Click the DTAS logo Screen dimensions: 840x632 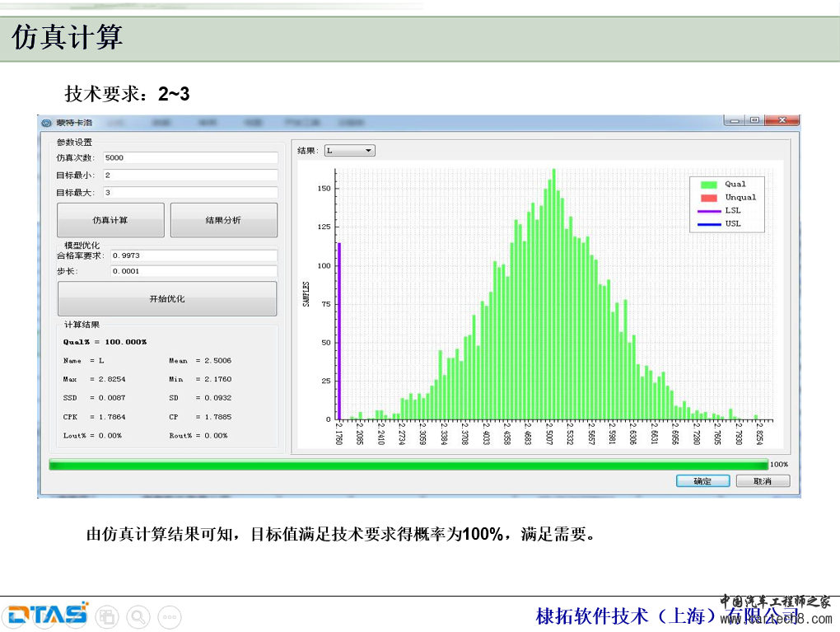click(x=49, y=614)
